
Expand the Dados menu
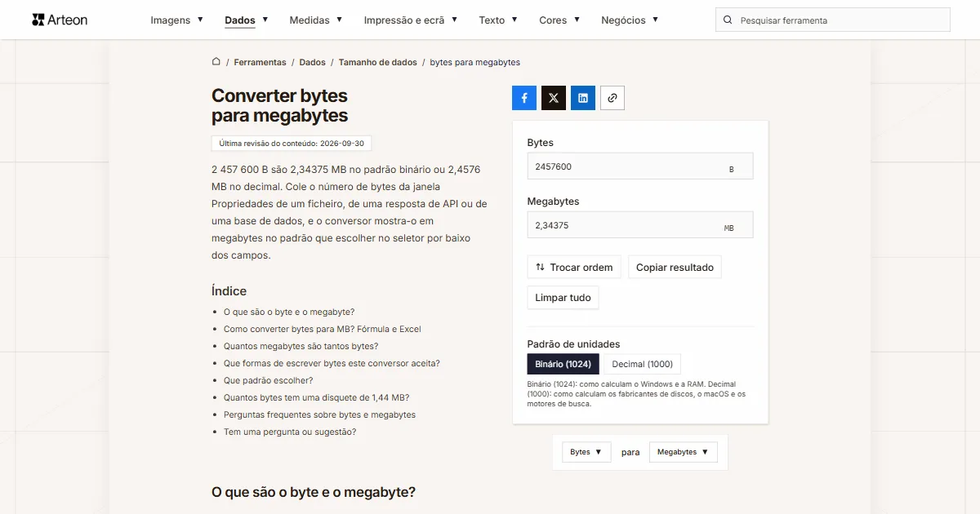247,20
